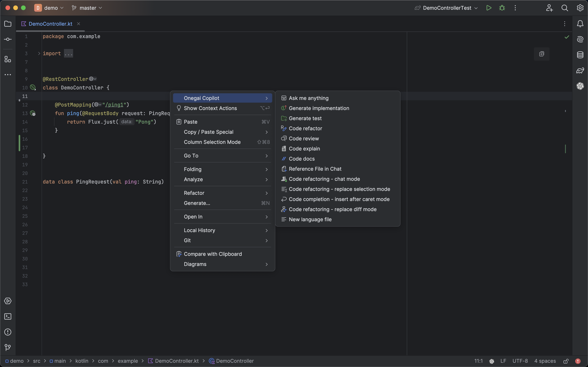Select Ask me anything
588x367 pixels.
tap(338, 98)
